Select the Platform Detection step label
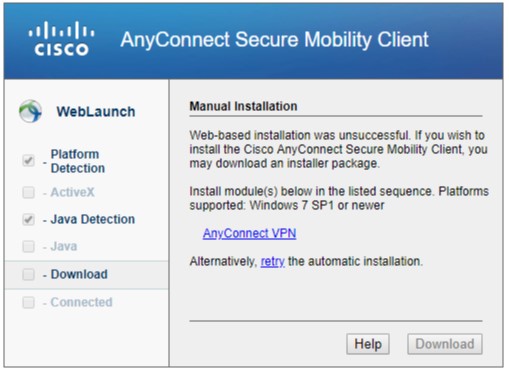 pos(78,161)
